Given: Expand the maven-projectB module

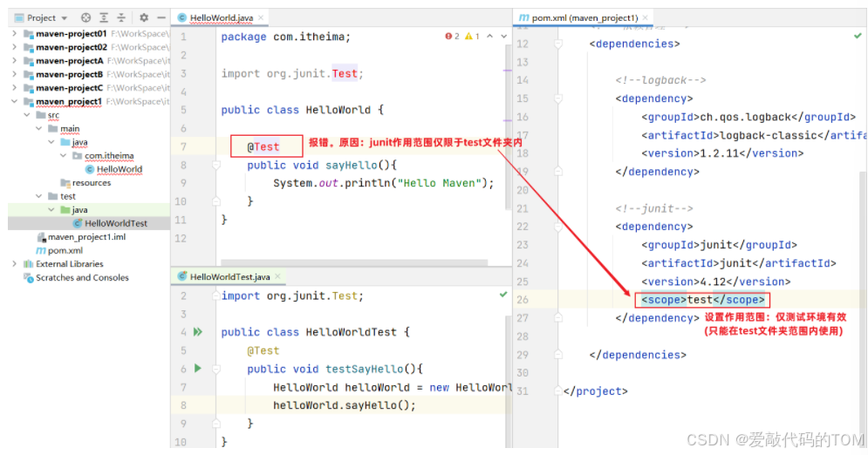Looking at the screenshot, I should coord(14,74).
